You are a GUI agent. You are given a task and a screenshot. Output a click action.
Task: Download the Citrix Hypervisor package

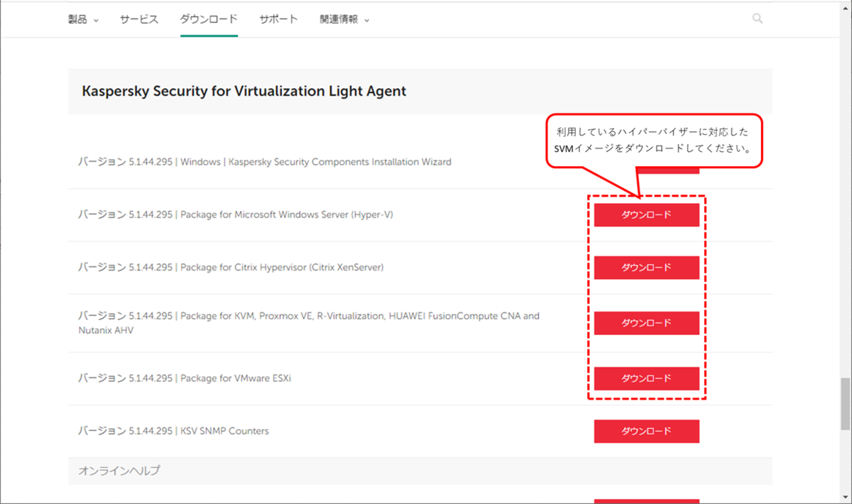[x=647, y=268]
